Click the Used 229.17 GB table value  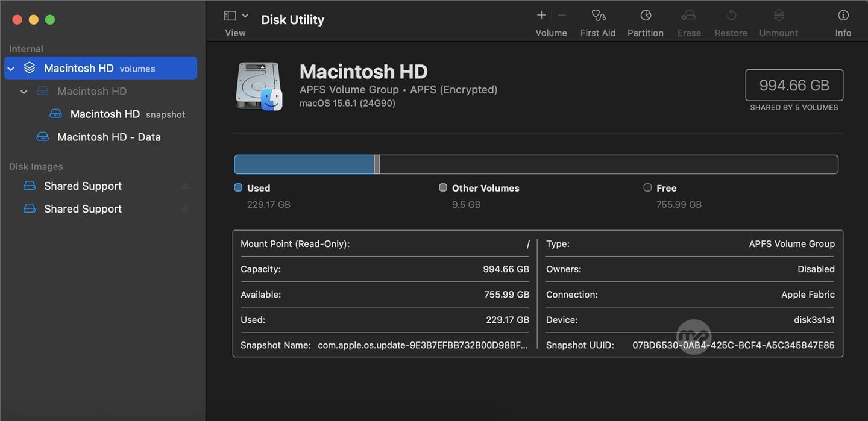tap(508, 320)
